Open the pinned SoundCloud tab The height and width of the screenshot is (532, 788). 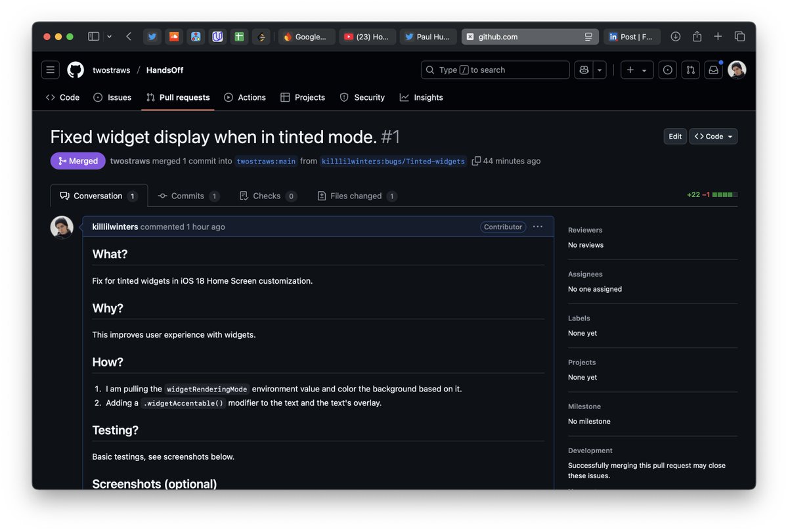pos(174,37)
